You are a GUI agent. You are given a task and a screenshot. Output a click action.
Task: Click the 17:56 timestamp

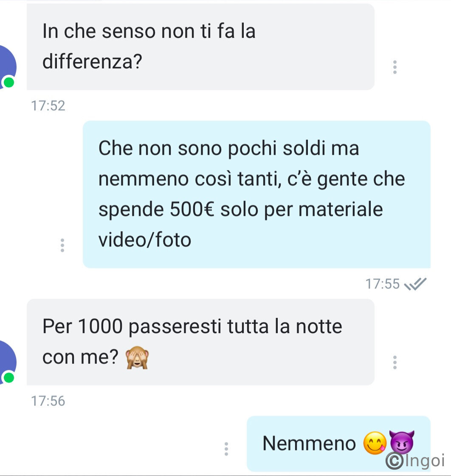[x=48, y=401]
